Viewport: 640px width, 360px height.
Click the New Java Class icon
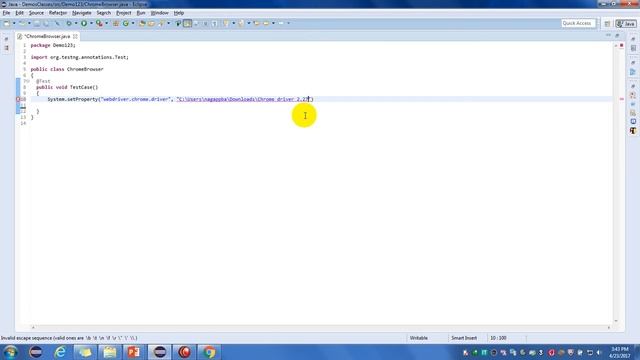[125, 23]
